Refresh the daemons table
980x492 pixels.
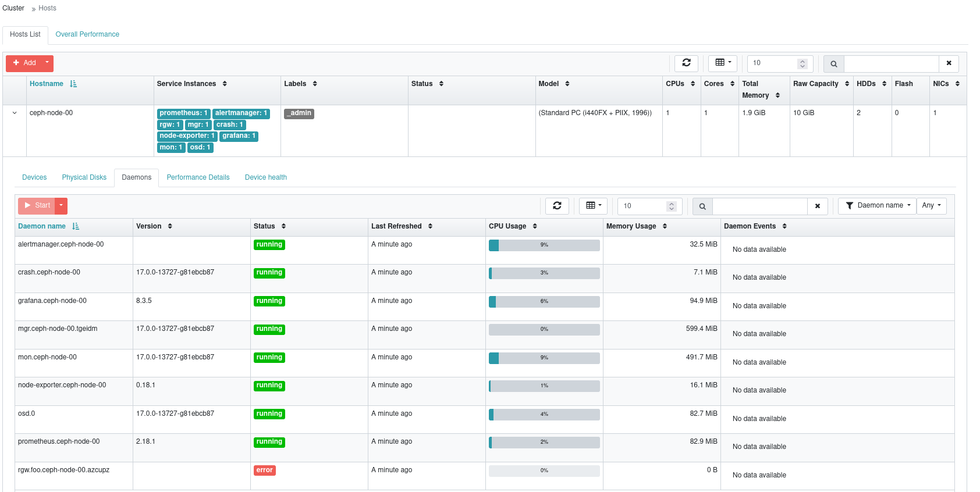[x=557, y=206]
